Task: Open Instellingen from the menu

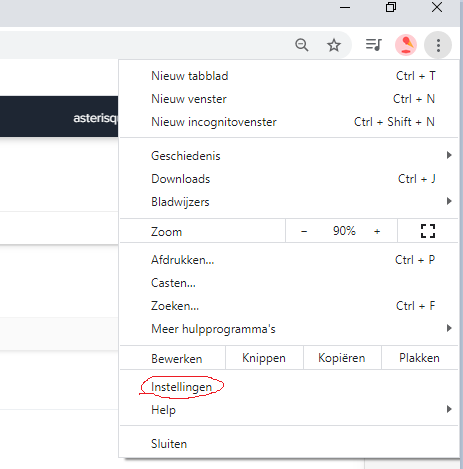Action: [289, 387]
